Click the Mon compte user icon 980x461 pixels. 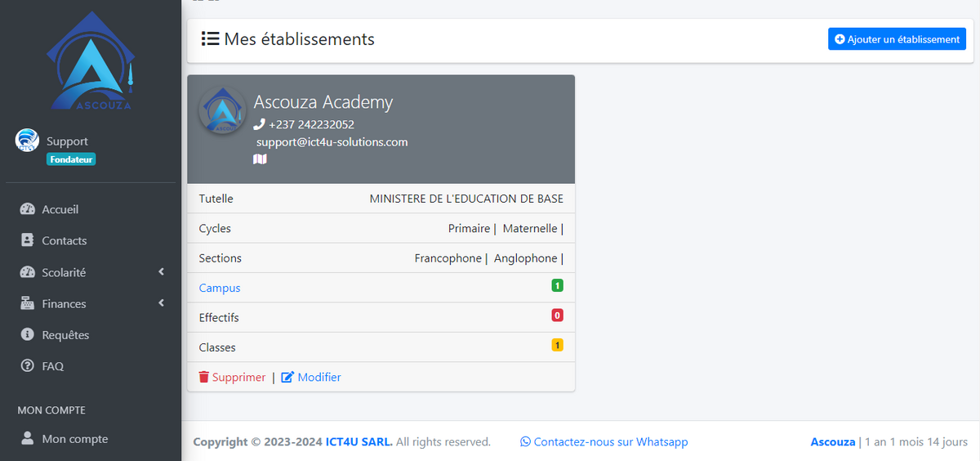[x=28, y=439]
